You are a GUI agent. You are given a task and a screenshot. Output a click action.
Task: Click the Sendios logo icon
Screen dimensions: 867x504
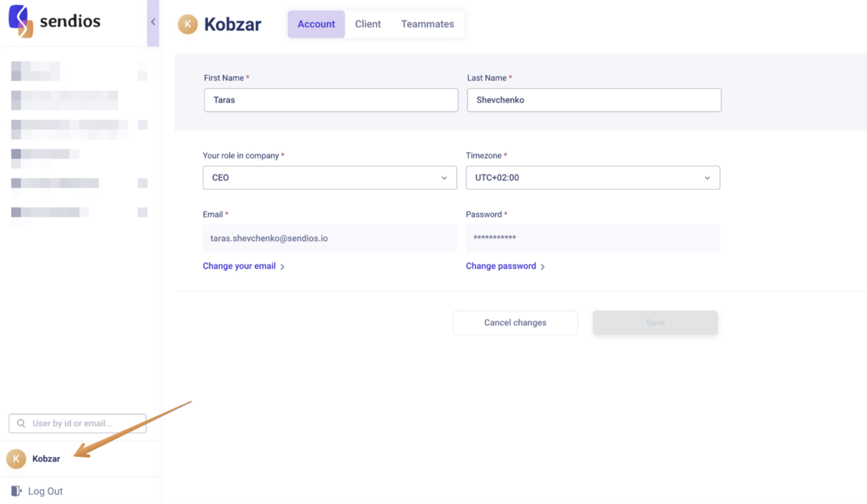pyautogui.click(x=21, y=21)
